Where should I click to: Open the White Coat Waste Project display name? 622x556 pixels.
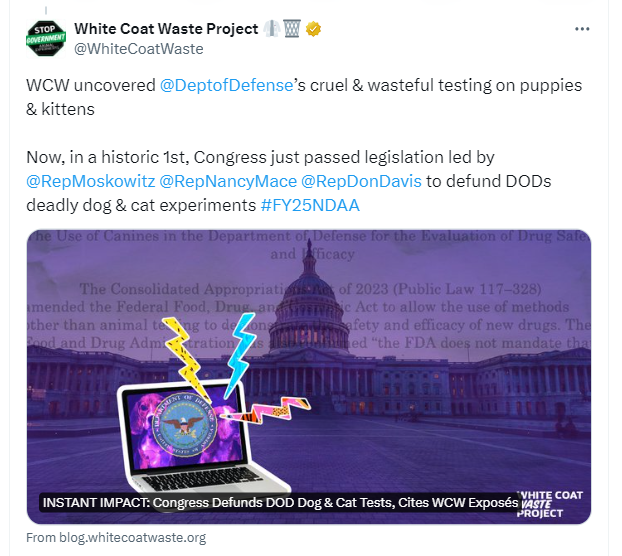(x=166, y=29)
